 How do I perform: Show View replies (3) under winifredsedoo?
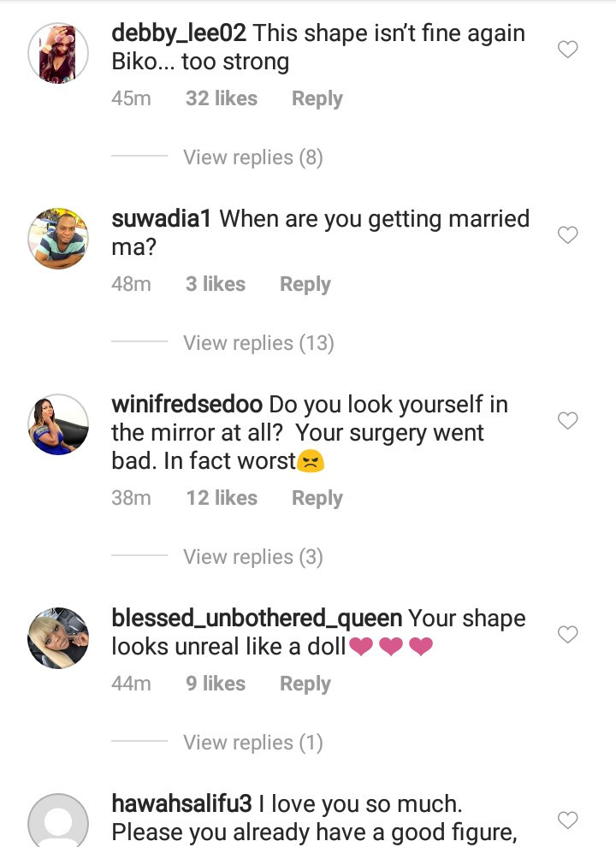(x=253, y=557)
